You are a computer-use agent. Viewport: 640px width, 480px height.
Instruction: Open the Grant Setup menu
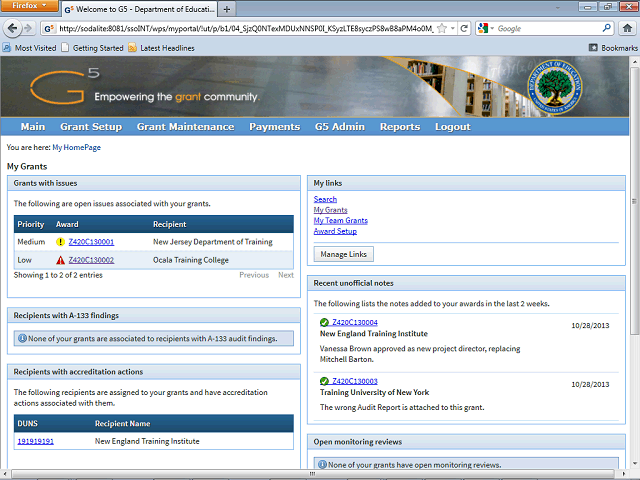pos(91,127)
